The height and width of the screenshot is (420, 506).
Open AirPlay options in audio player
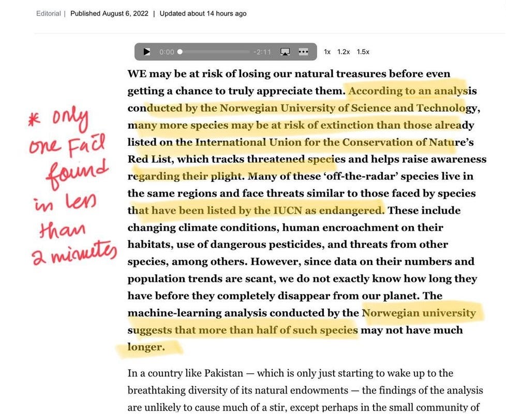[x=285, y=52]
